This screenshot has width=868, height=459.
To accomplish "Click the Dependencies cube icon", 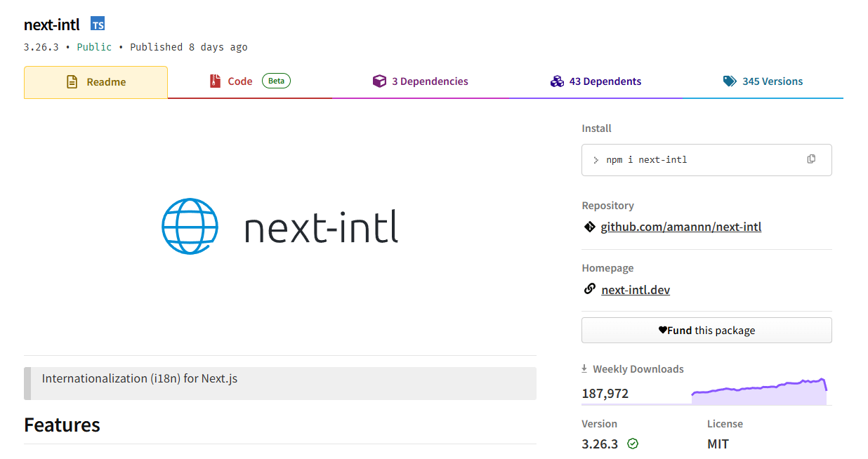I will pos(379,81).
